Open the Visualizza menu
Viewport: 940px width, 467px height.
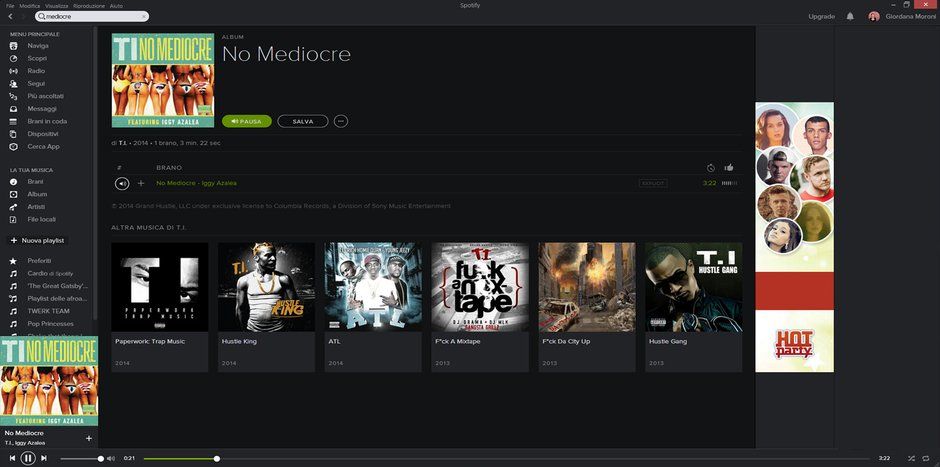(56, 5)
